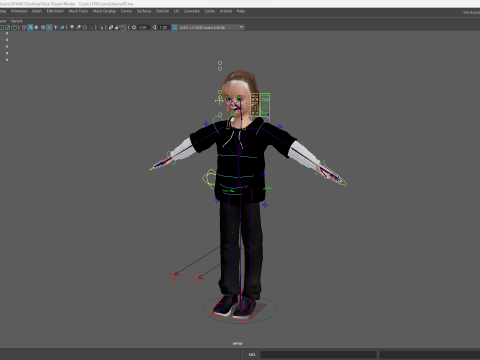Open the UV menu
480x360 pixels.
pyautogui.click(x=176, y=11)
